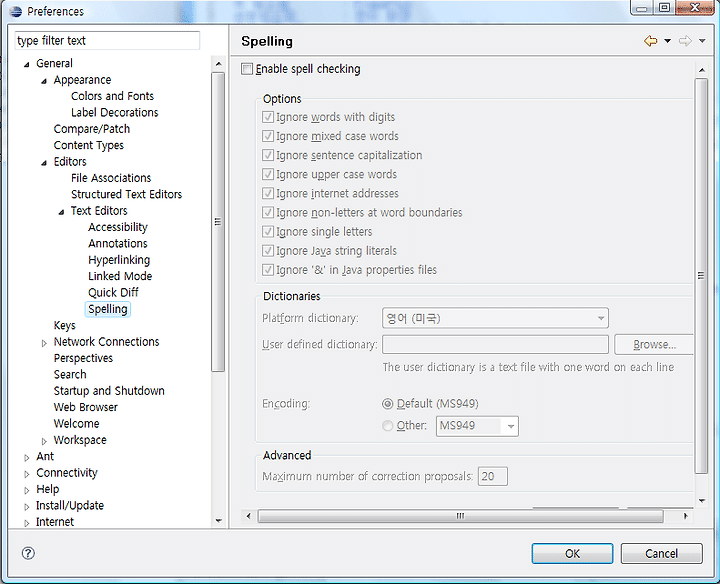Toggle Ignore sentence capitalization
This screenshot has height=584, width=720.
[268, 155]
